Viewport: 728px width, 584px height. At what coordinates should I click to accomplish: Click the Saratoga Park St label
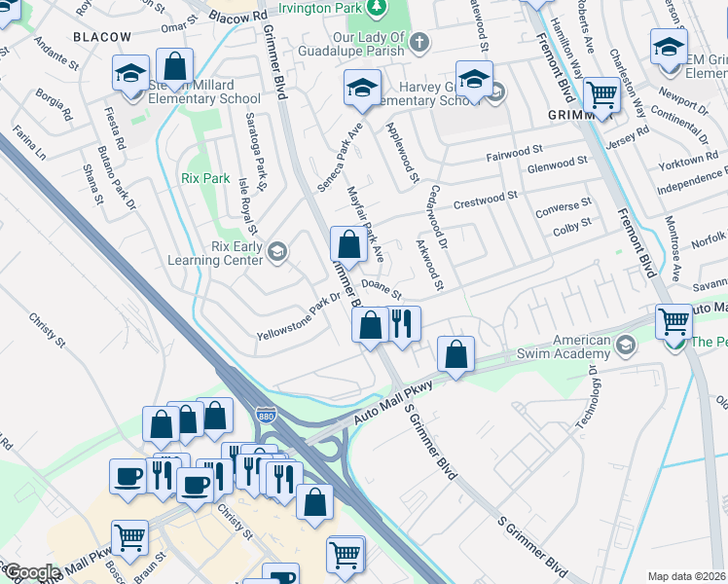tap(256, 151)
